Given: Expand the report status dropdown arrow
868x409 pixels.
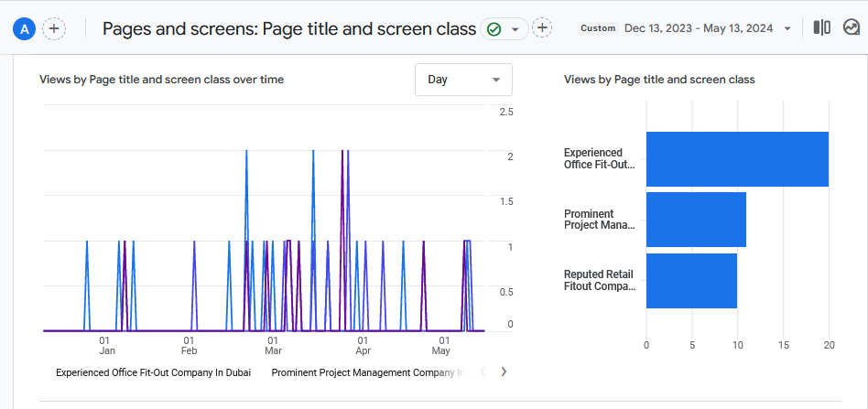Looking at the screenshot, I should (515, 29).
